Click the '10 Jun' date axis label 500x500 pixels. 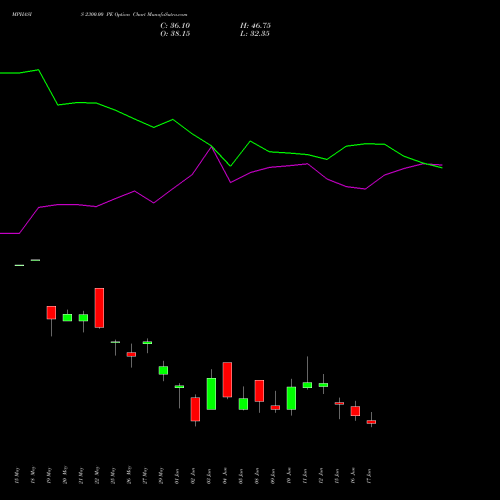point(289,476)
